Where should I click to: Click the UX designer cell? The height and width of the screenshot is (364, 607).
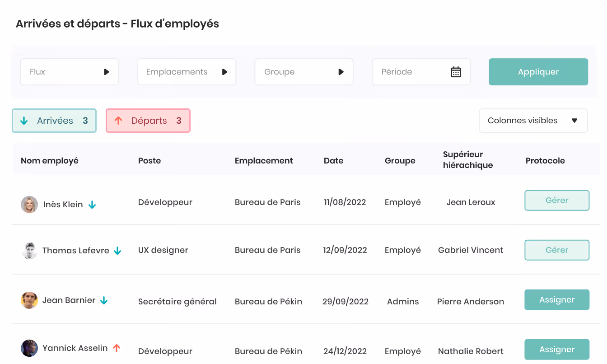pyautogui.click(x=163, y=250)
